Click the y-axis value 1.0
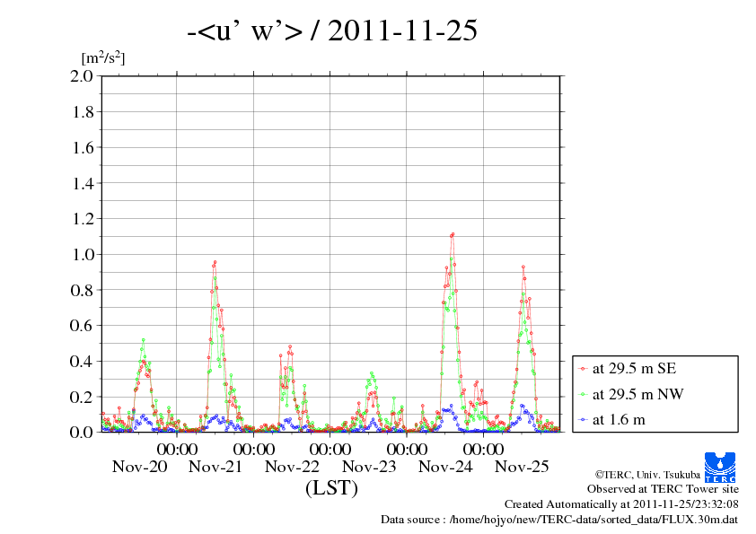The height and width of the screenshot is (534, 756). click(83, 255)
